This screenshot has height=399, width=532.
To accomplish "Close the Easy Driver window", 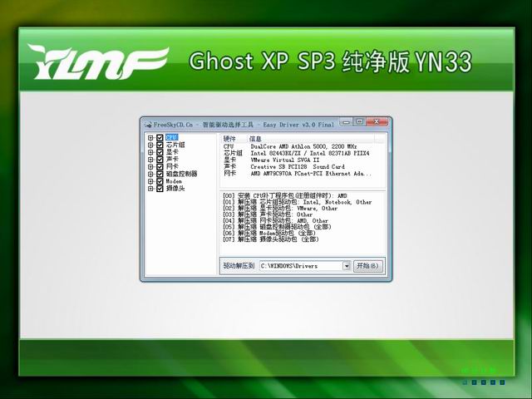I will [x=377, y=122].
